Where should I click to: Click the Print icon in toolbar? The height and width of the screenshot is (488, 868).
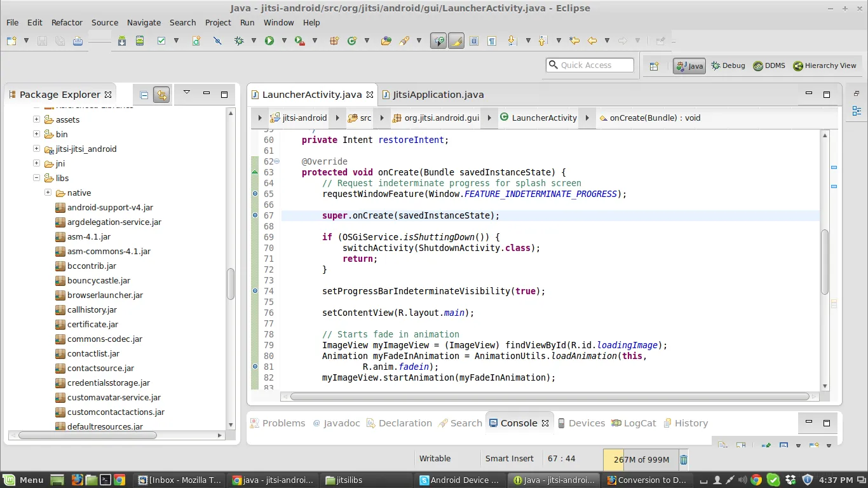(x=78, y=41)
